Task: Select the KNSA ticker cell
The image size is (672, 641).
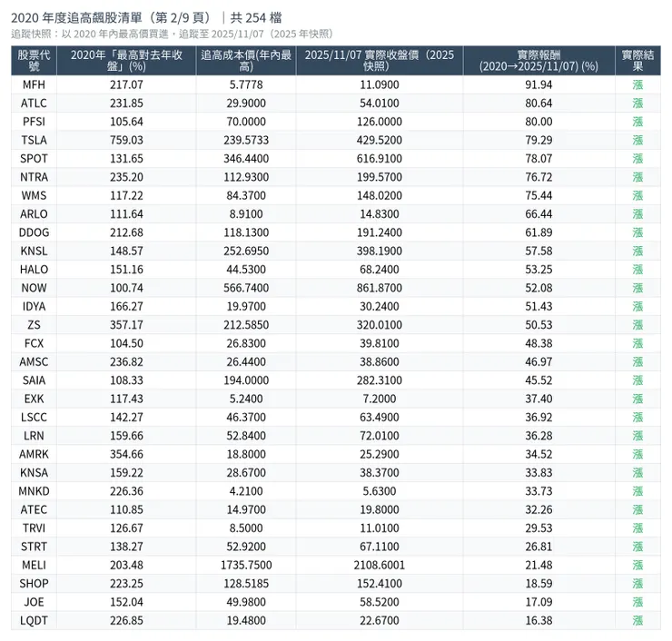Action: pos(34,473)
